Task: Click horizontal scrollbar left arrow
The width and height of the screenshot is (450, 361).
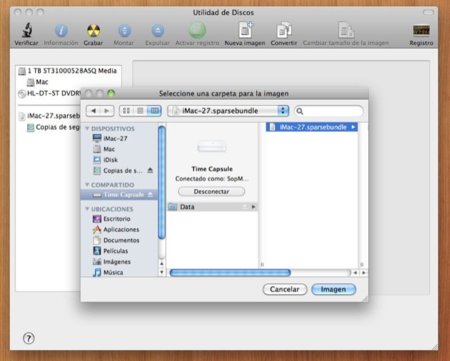Action: (x=355, y=273)
